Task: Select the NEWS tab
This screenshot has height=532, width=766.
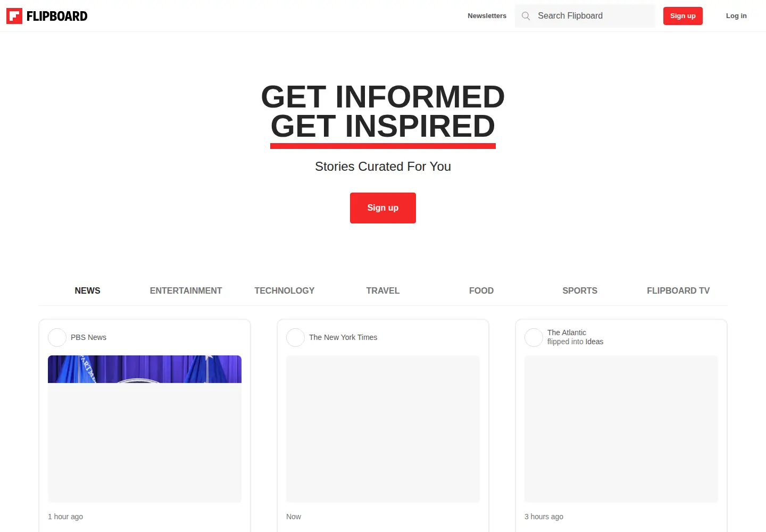Action: click(87, 290)
